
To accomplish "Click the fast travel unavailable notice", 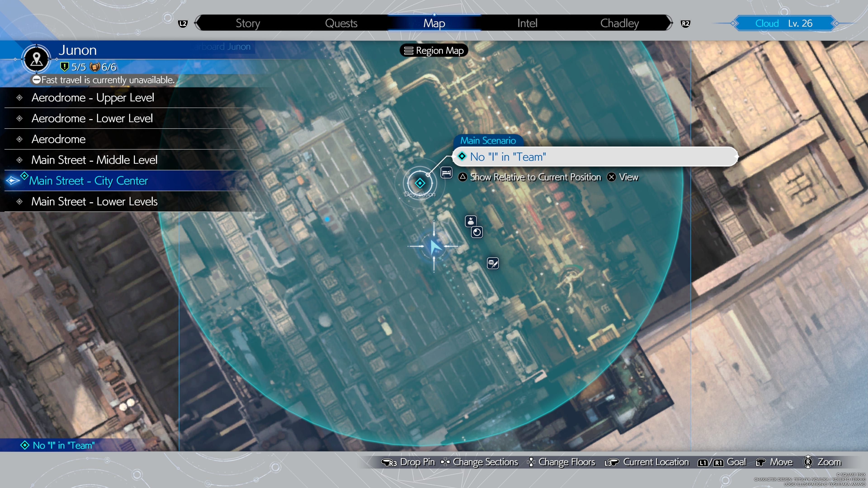I will 104,80.
